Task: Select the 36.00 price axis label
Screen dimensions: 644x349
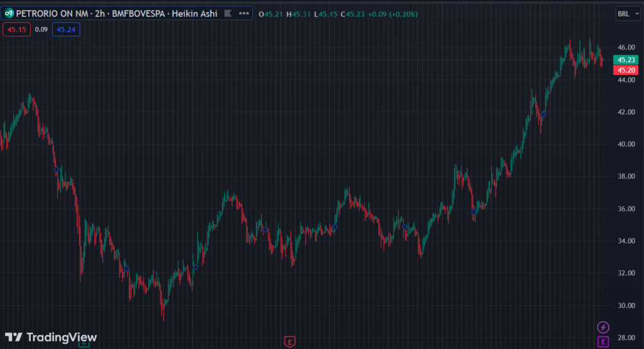Action: tap(626, 209)
